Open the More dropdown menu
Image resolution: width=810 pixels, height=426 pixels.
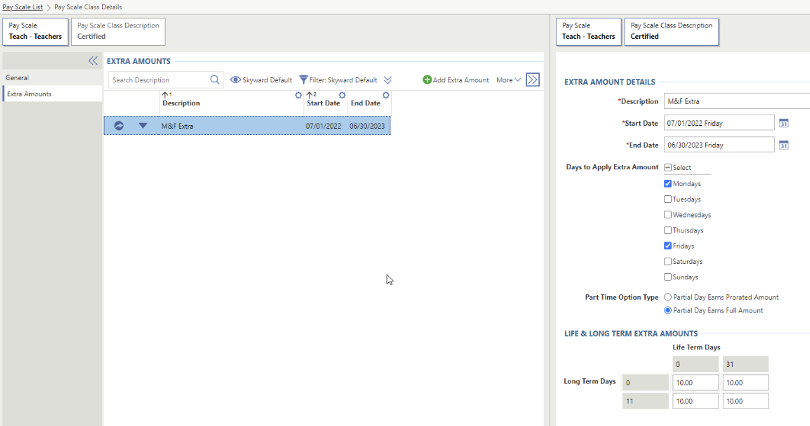coord(509,80)
